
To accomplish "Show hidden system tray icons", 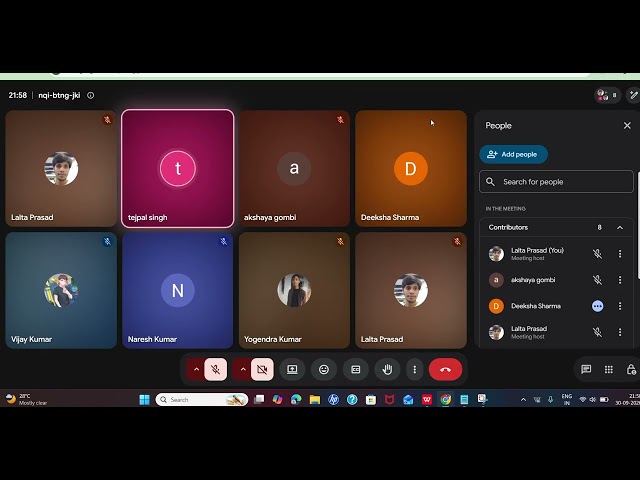I will pos(523,400).
